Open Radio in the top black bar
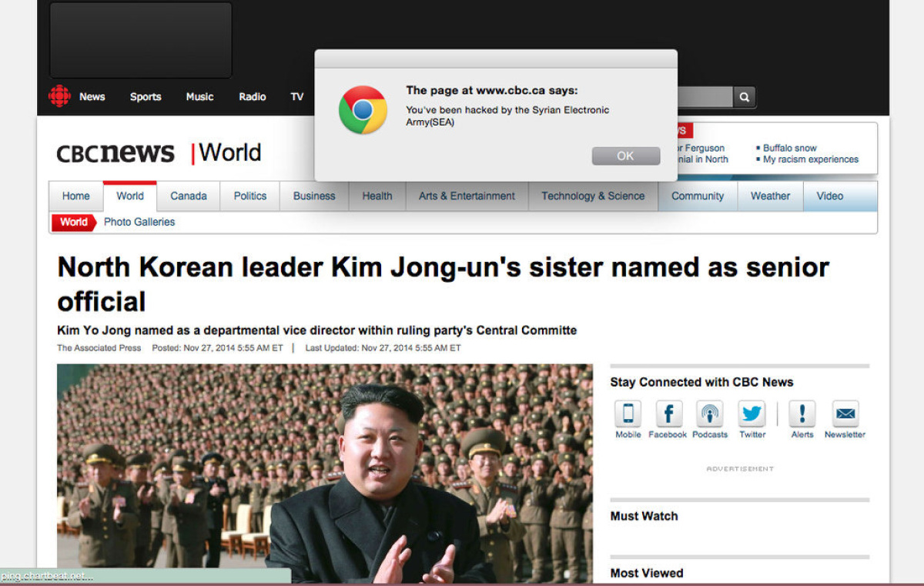The image size is (924, 586). coord(253,97)
